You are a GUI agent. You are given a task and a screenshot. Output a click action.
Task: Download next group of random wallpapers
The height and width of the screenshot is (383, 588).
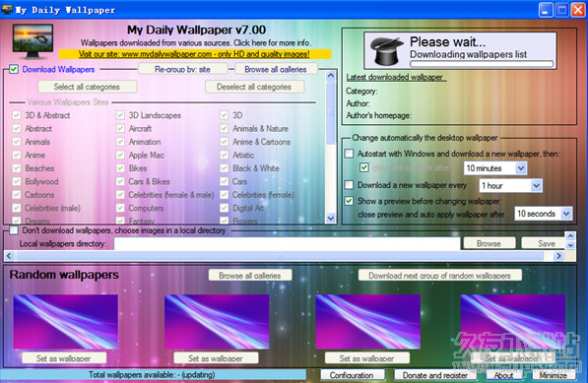click(439, 276)
